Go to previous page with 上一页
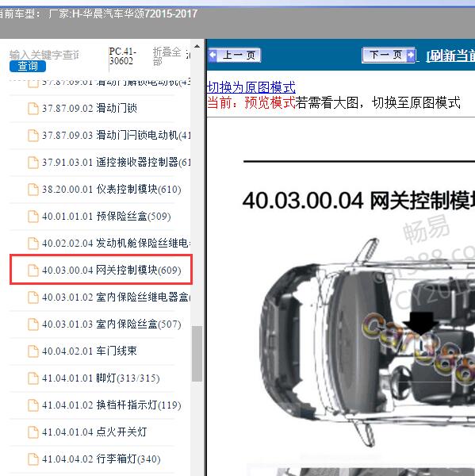Viewport: 475px width, 476px height. [235, 56]
